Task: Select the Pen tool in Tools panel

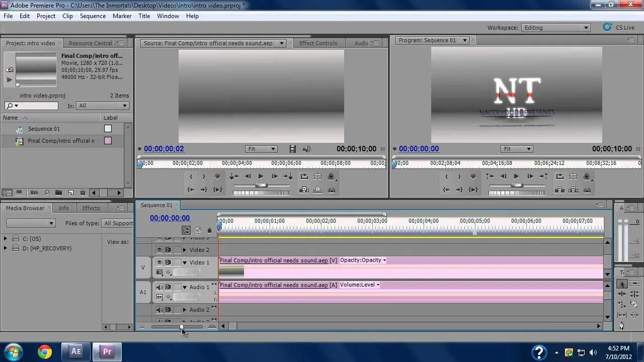Action: pyautogui.click(x=622, y=326)
